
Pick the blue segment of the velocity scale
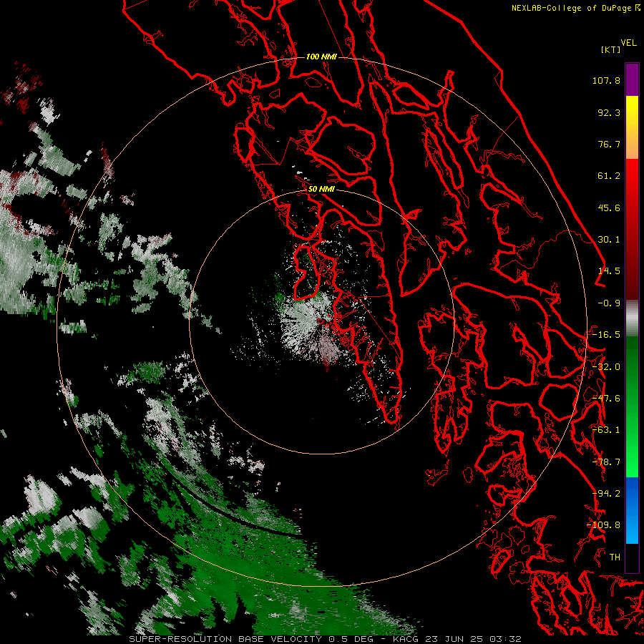tap(632, 510)
